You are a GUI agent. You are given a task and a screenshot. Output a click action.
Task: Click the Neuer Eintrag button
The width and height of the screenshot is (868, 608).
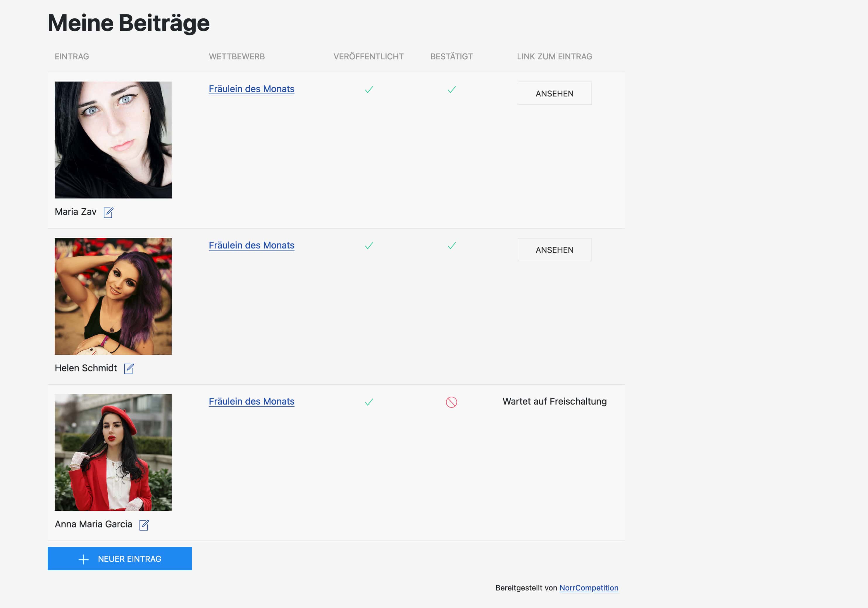pyautogui.click(x=119, y=559)
